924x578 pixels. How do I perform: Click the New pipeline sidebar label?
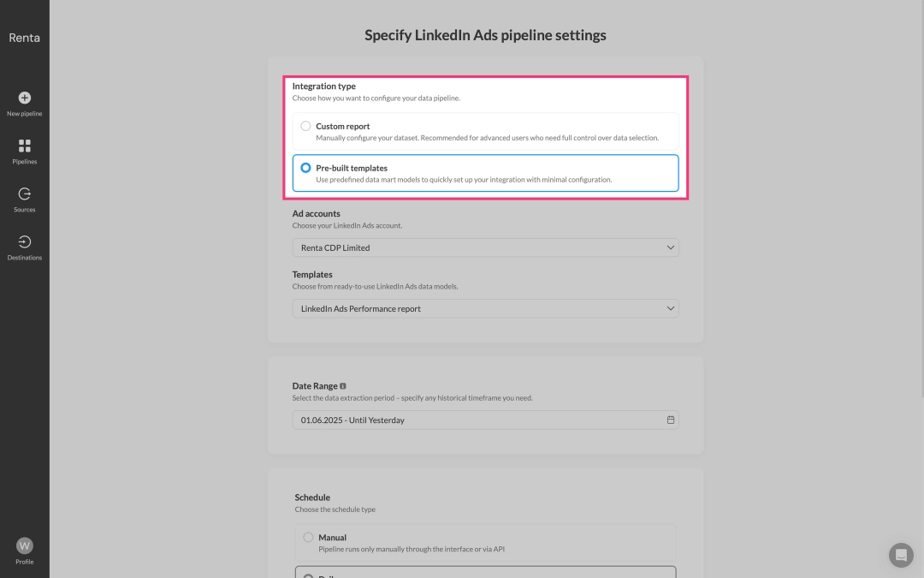[25, 114]
